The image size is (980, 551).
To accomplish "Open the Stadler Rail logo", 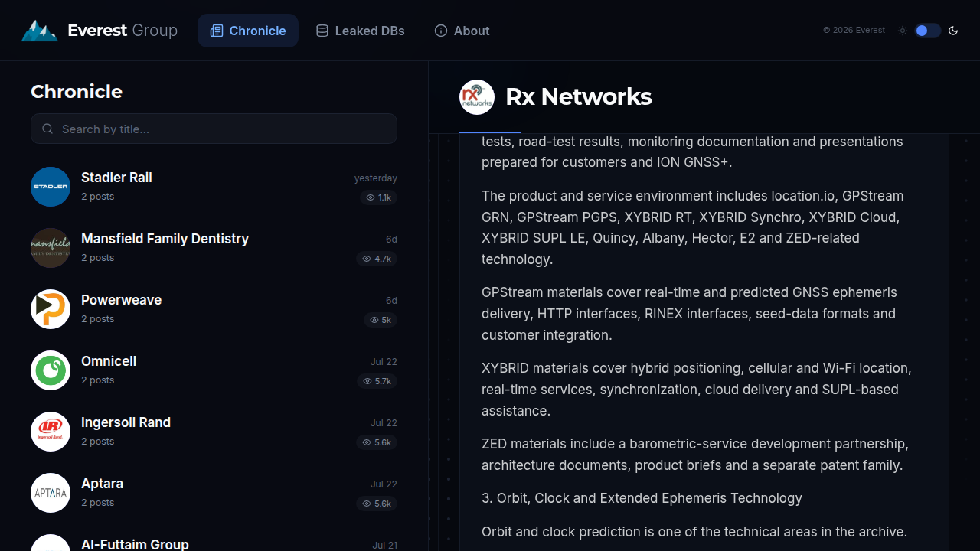I will point(51,187).
